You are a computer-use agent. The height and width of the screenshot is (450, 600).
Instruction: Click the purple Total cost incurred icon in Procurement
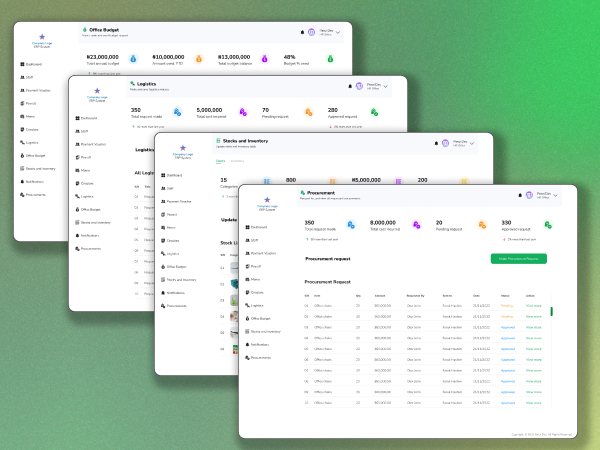click(417, 225)
